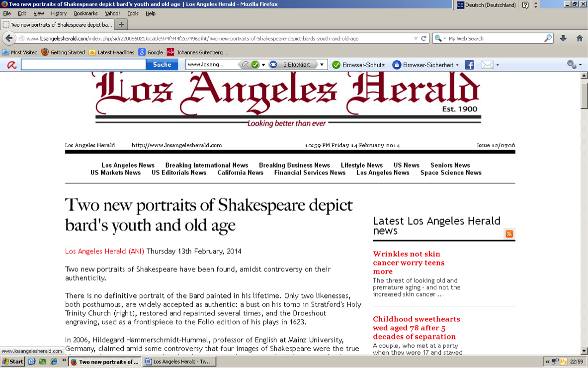Screen dimensions: 588x368
Task: Open the Edit menu
Action: pyautogui.click(x=22, y=13)
